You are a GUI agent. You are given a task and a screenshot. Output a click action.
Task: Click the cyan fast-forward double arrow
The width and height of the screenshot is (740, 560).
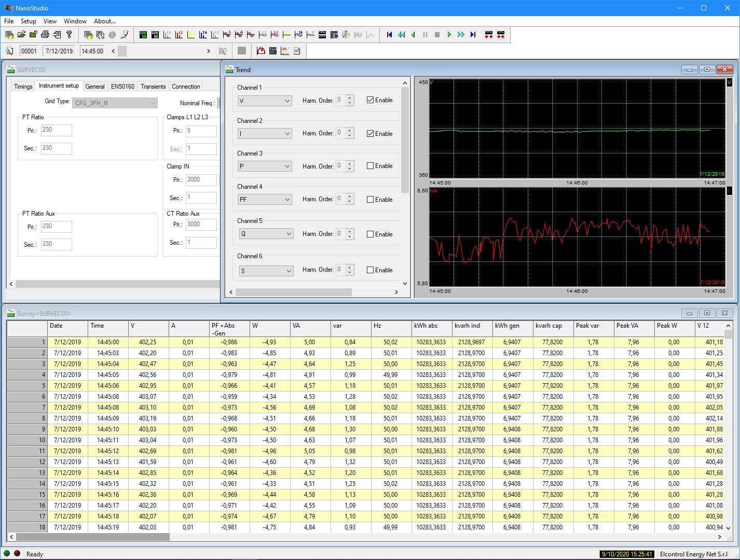[x=461, y=35]
